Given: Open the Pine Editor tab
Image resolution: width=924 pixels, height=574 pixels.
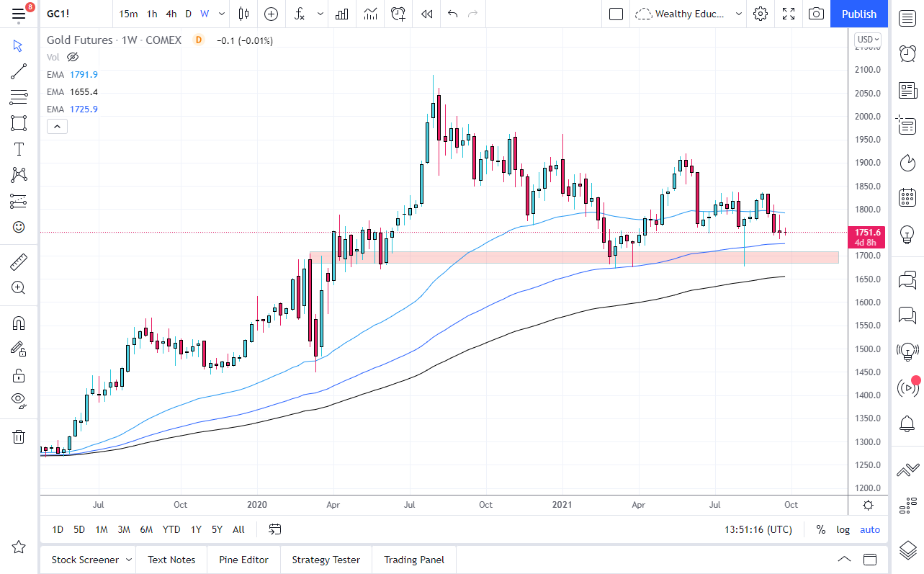Looking at the screenshot, I should tap(243, 560).
